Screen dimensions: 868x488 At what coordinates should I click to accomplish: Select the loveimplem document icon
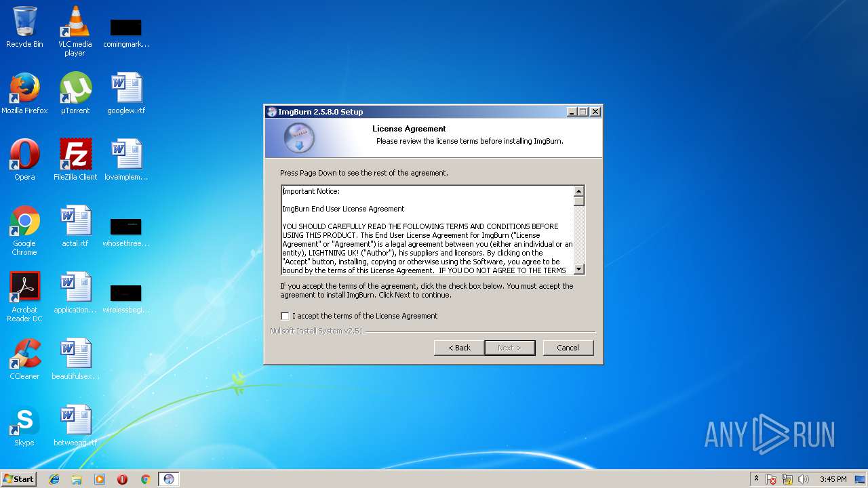pyautogui.click(x=126, y=160)
